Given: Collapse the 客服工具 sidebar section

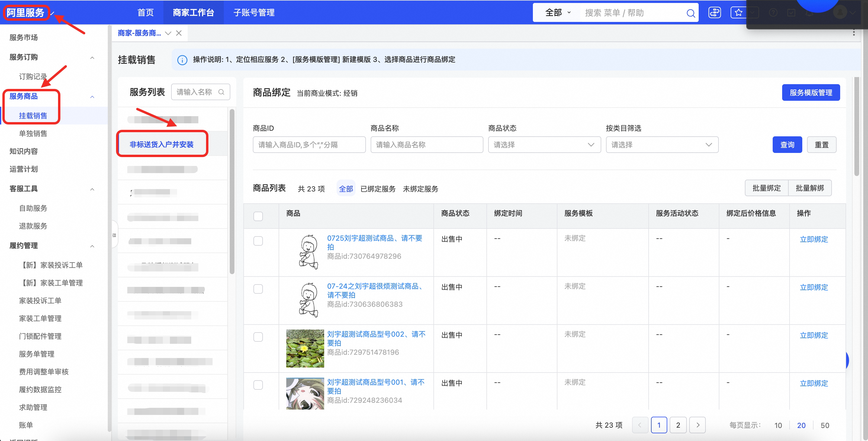Looking at the screenshot, I should click(92, 189).
